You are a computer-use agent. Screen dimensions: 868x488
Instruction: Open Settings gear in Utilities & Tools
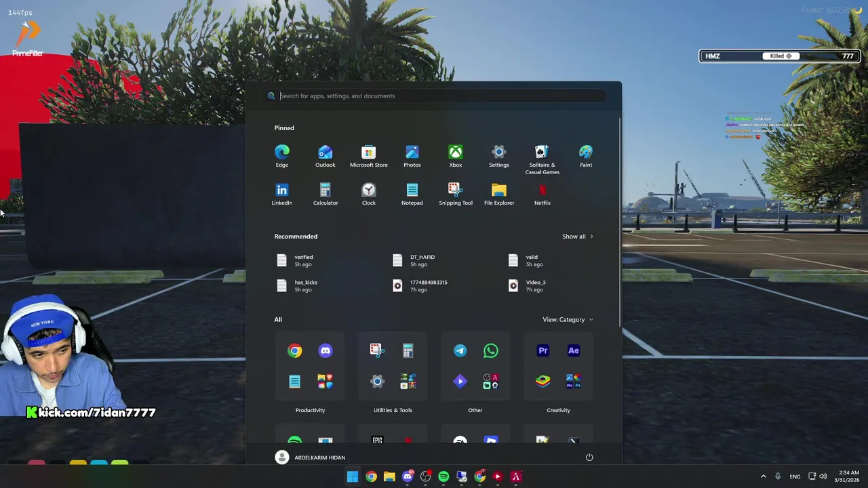(x=377, y=382)
